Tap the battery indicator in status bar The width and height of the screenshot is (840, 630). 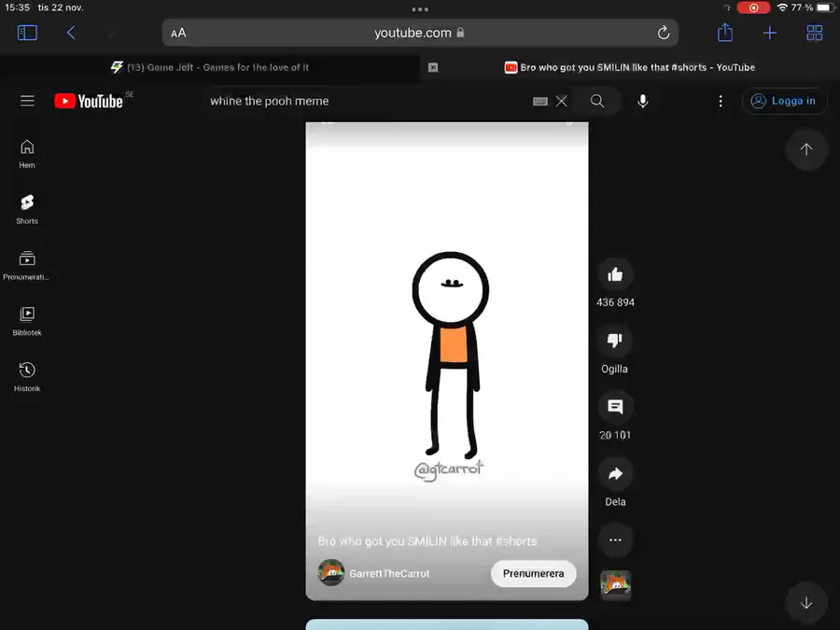pyautogui.click(x=826, y=7)
